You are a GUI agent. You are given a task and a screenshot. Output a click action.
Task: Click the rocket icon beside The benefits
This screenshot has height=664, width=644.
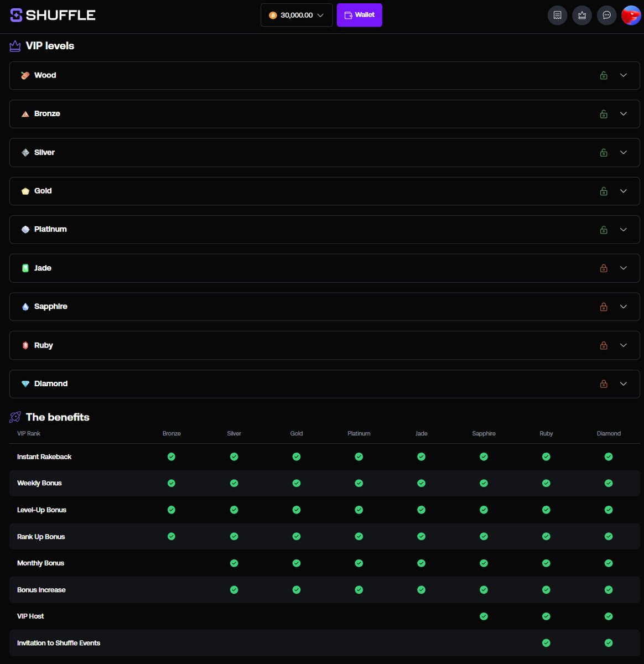point(15,417)
